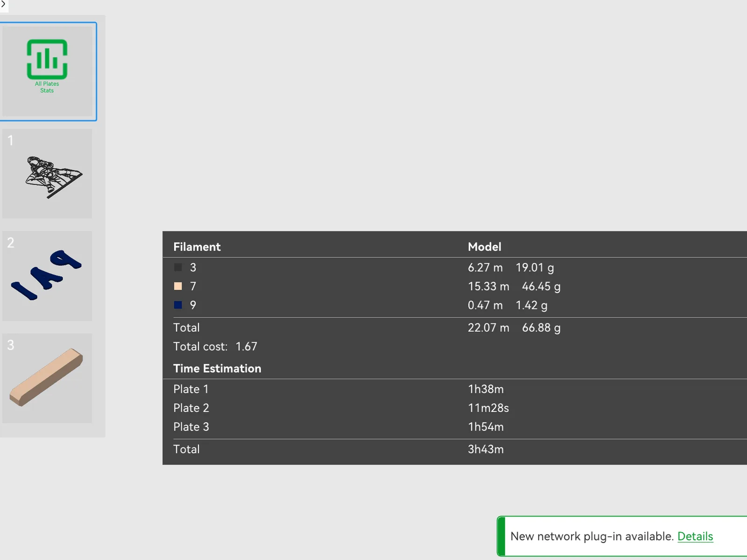Click the '6.27 m' filament length value
Viewport: 747px width, 560px height.
tap(486, 267)
